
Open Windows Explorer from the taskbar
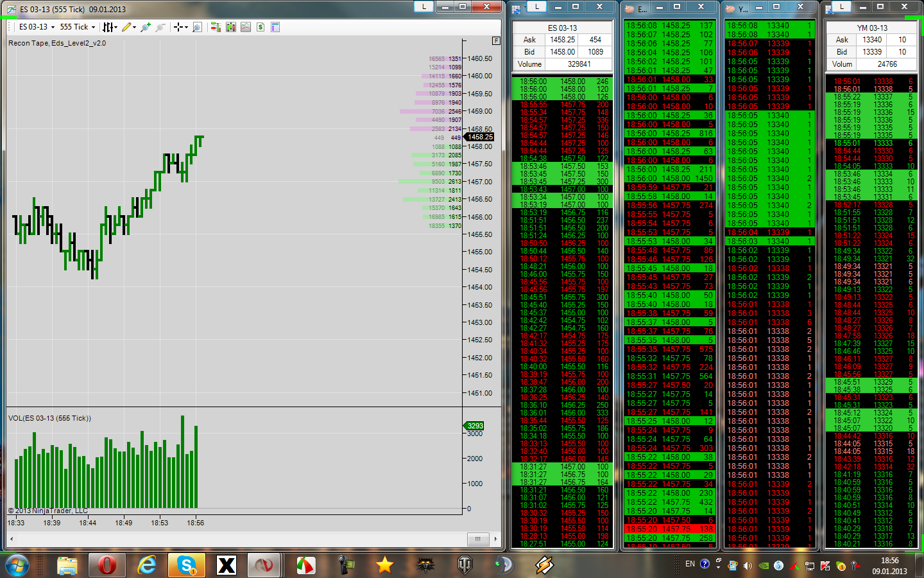[67, 565]
